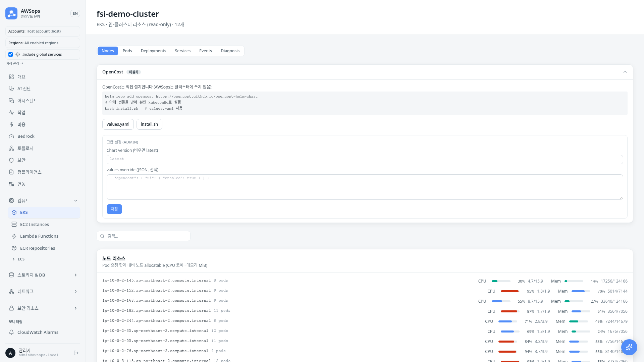This screenshot has height=362, width=644.
Task: Click the 관리자 avatar circle
Action: coord(10,353)
